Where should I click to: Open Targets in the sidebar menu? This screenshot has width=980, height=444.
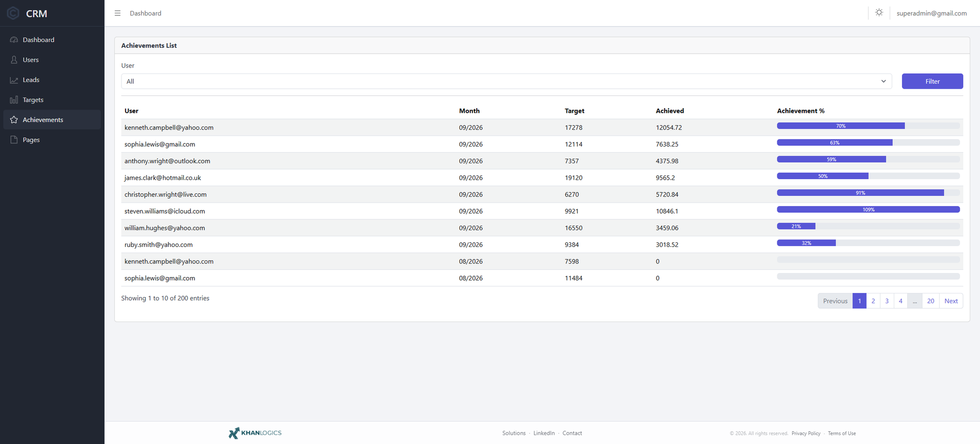pyautogui.click(x=52, y=100)
